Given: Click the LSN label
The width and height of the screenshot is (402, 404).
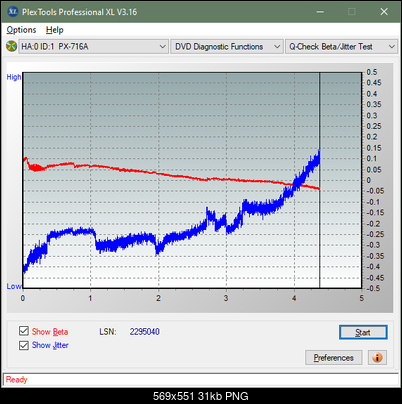Looking at the screenshot, I should point(108,332).
